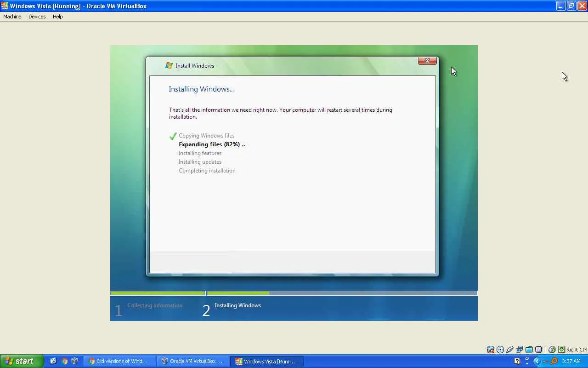This screenshot has height=368, width=588.
Task: Click the USB devices indicator icon
Action: click(x=510, y=350)
